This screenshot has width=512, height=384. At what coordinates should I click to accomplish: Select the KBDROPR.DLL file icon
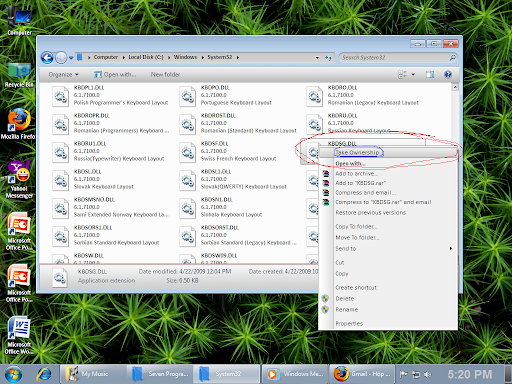click(60, 124)
